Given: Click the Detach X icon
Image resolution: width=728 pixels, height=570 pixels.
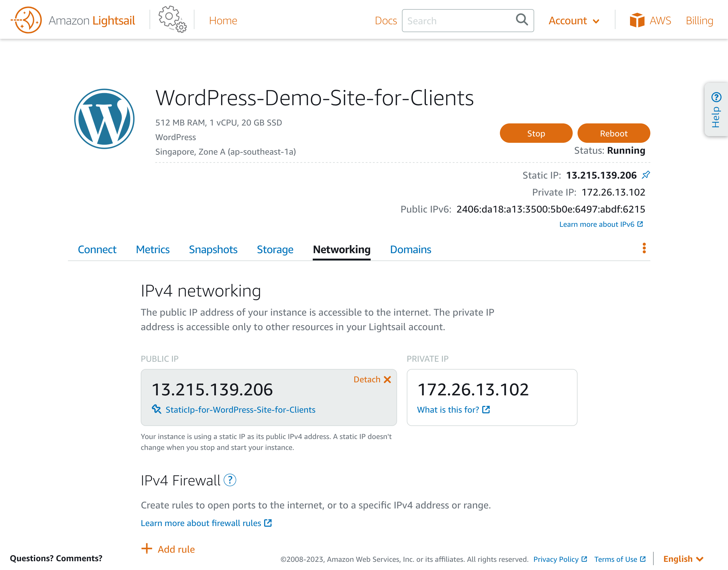Looking at the screenshot, I should coord(387,379).
